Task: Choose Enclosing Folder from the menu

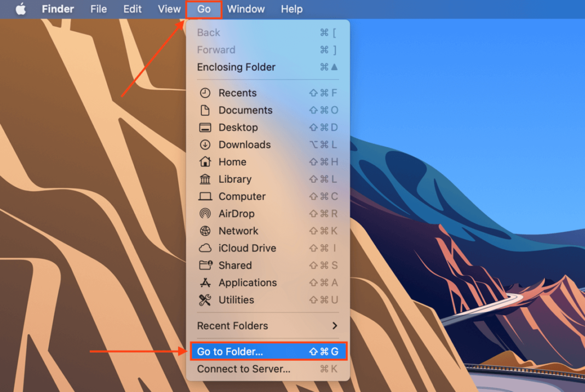Action: (x=236, y=67)
